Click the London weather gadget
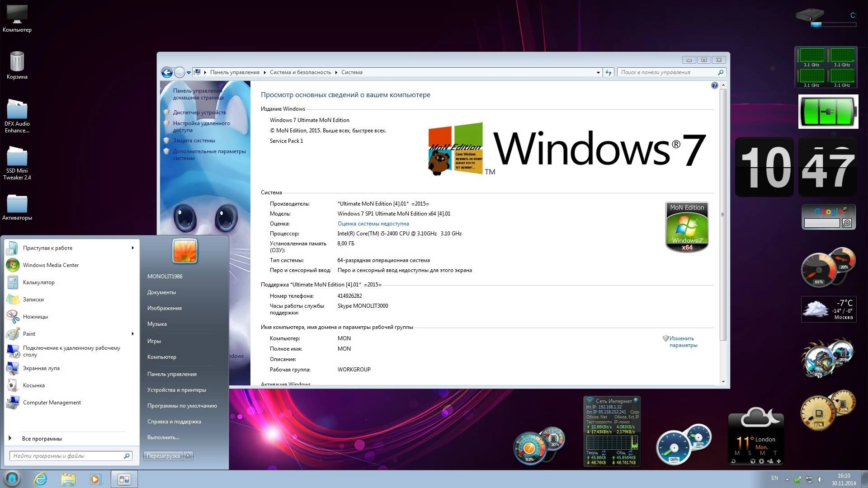 [756, 436]
